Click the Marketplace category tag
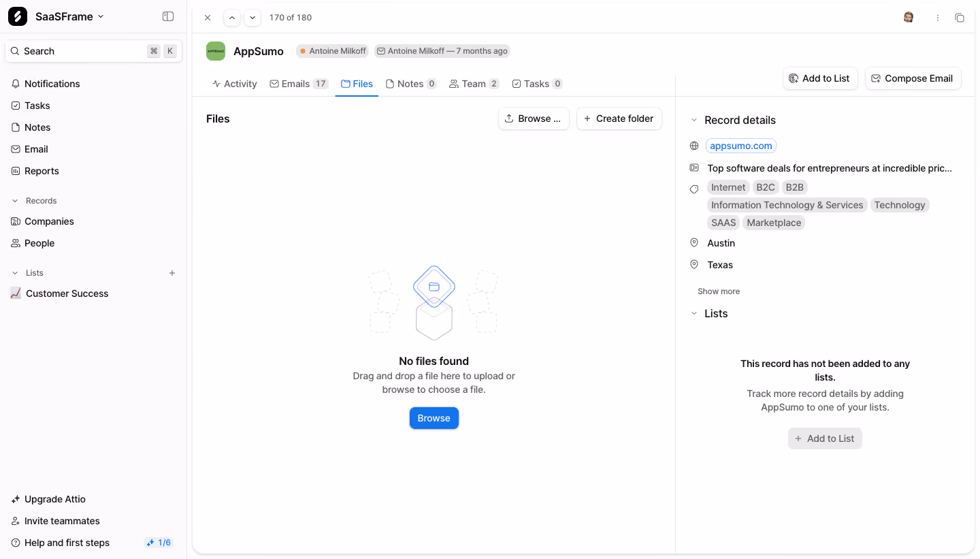980x559 pixels. (774, 223)
